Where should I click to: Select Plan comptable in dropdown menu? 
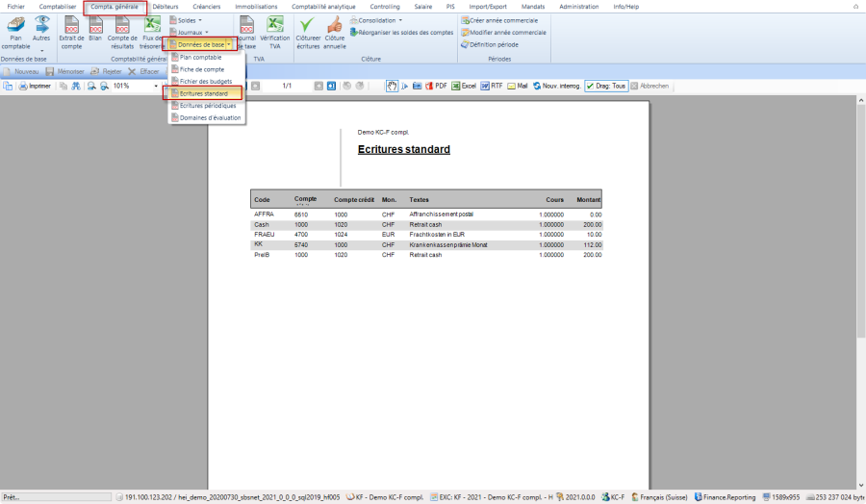coord(207,58)
